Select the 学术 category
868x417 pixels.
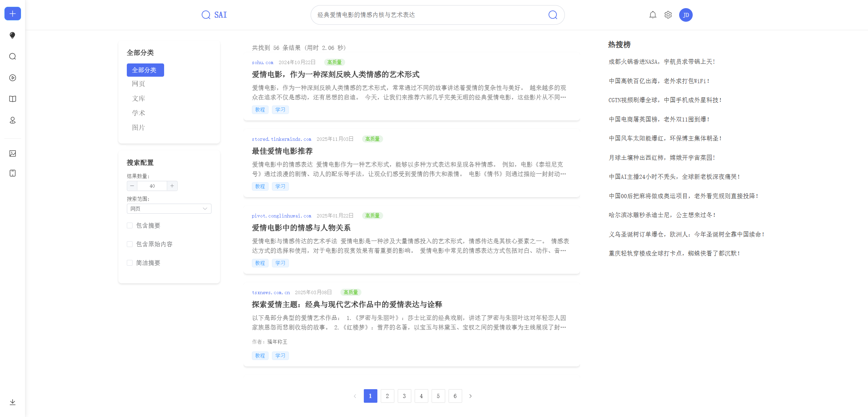[x=138, y=113]
